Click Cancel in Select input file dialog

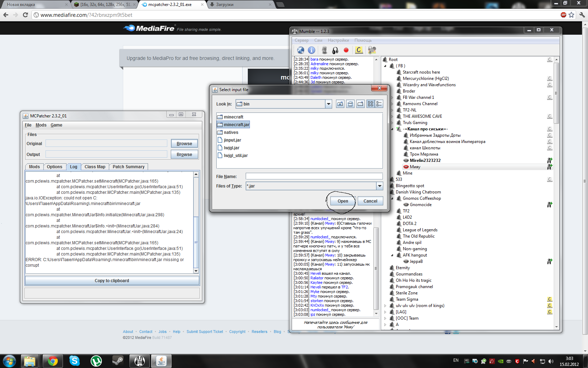[370, 201]
